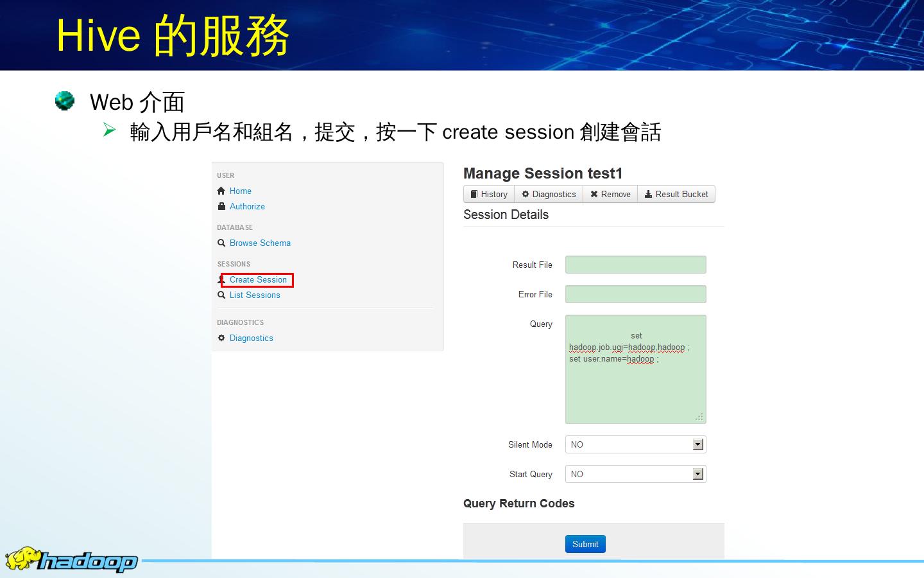Viewport: 924px width, 578px height.
Task: Click the "Error File" label
Action: tap(535, 294)
